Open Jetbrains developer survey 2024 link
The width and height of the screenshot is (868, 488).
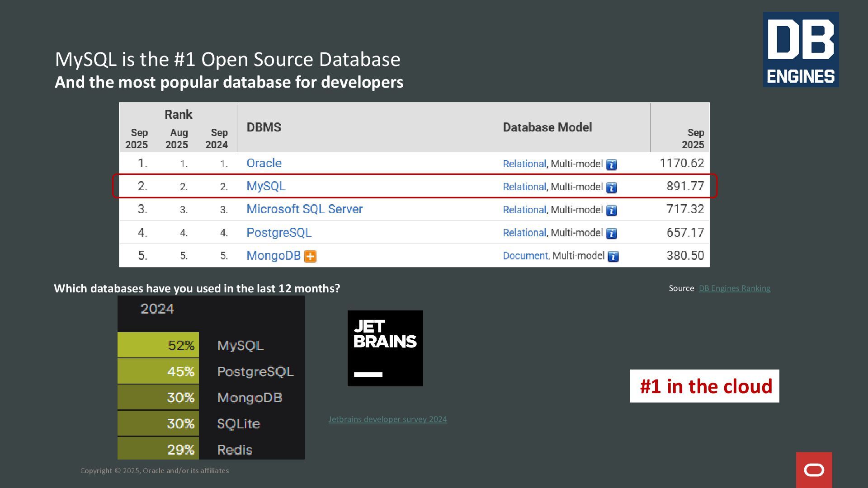click(387, 419)
